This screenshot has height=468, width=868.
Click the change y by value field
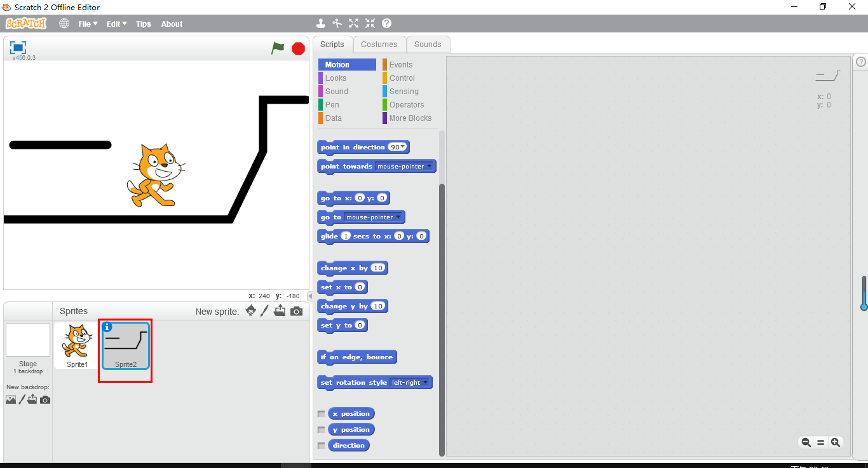378,306
